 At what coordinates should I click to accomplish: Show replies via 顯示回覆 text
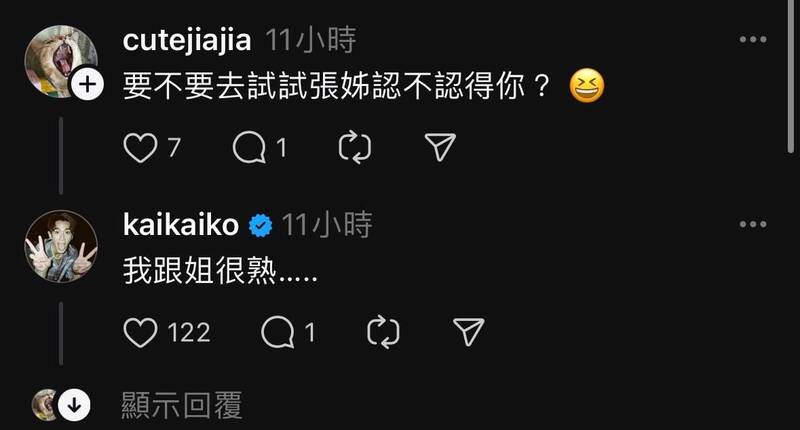click(x=182, y=406)
